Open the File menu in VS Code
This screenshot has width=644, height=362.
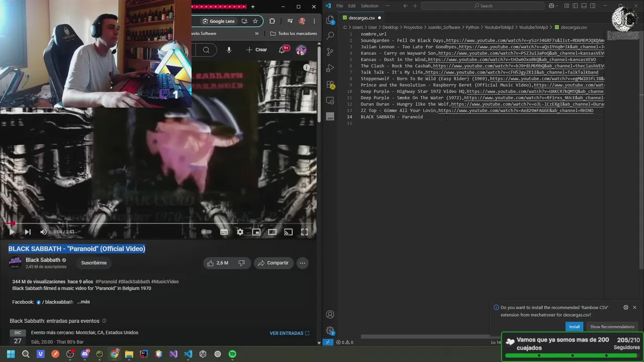(340, 6)
